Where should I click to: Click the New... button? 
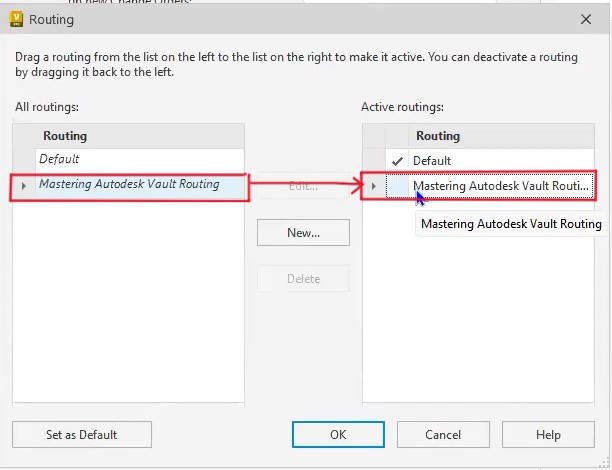[303, 233]
